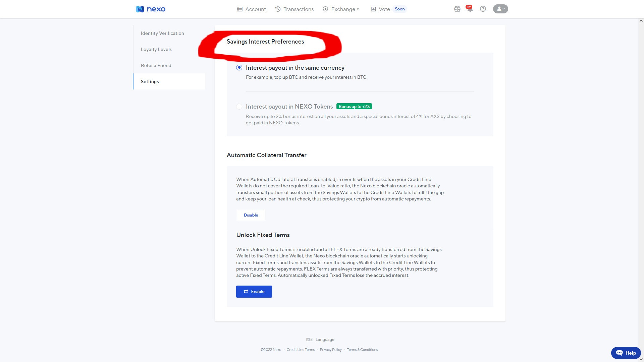Screen dimensions: 644x362
Task: Open the user profile avatar menu
Action: tap(500, 9)
